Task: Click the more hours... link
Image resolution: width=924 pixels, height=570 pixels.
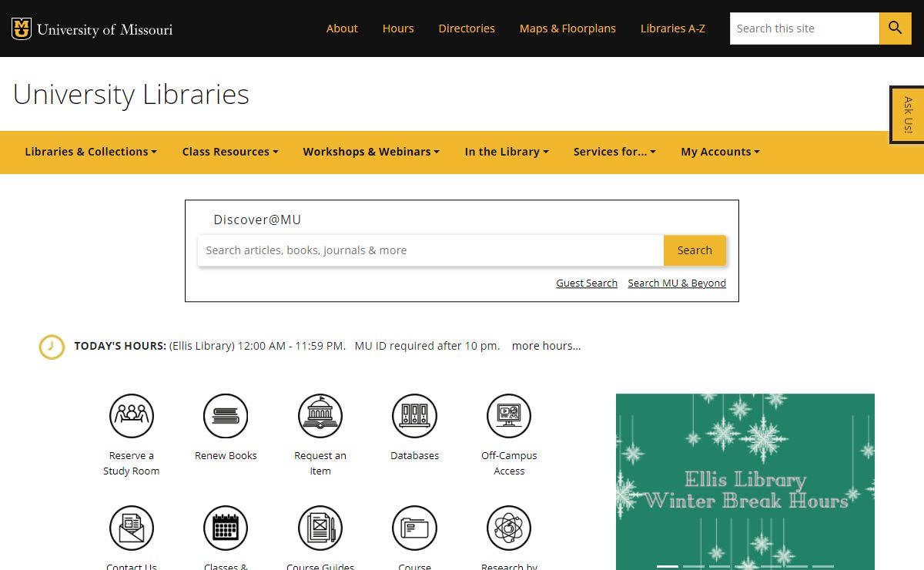Action: coord(546,346)
